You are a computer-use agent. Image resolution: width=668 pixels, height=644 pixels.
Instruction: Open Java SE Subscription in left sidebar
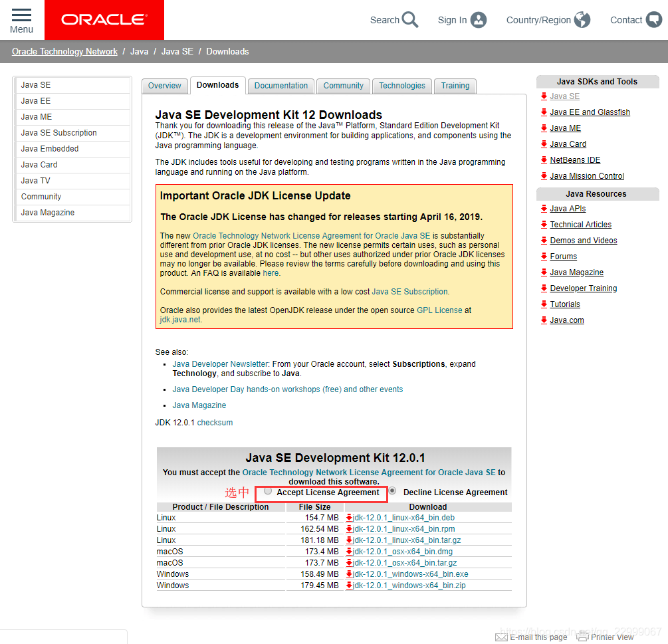(x=73, y=133)
